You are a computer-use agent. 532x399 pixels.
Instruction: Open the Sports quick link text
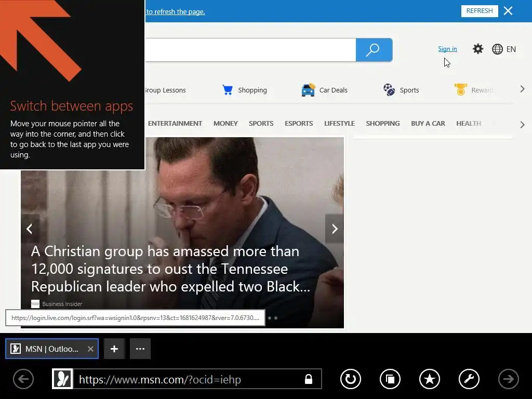[409, 90]
